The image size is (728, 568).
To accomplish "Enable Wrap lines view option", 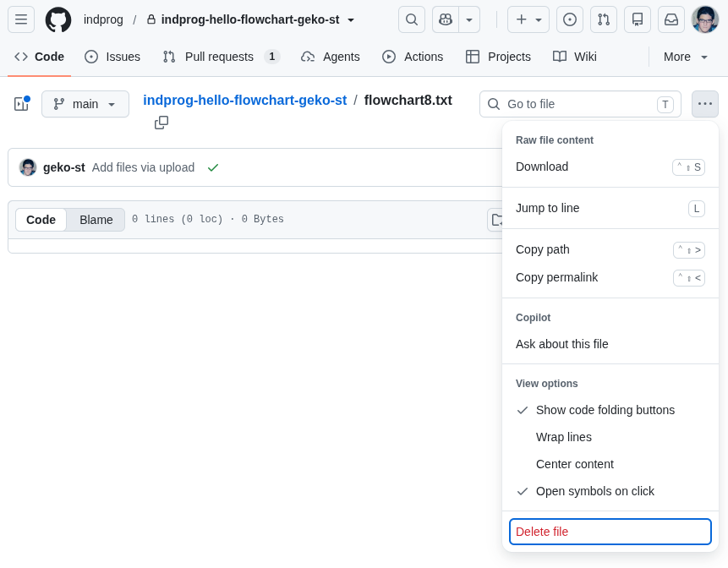I will (610, 437).
